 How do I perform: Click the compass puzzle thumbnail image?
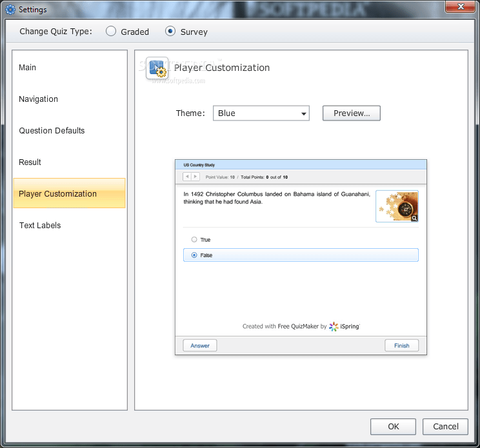(397, 206)
